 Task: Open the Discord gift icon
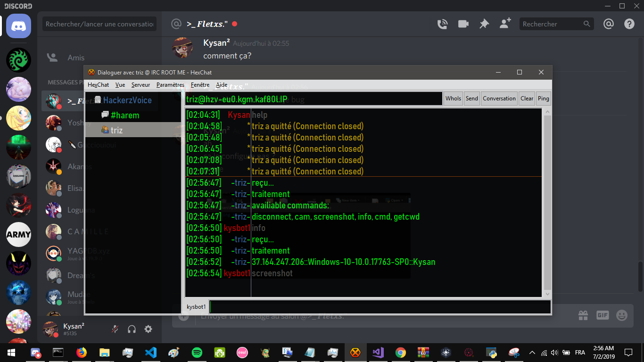[x=583, y=315]
